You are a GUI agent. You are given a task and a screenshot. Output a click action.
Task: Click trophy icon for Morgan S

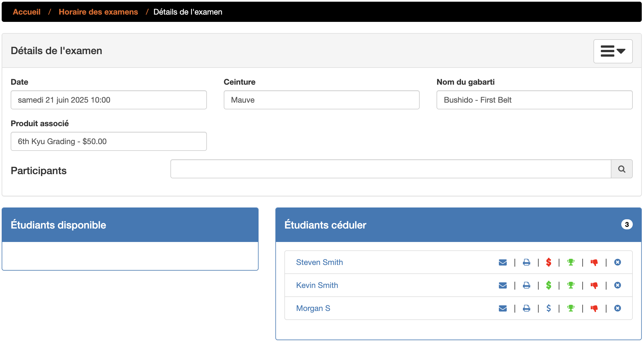571,308
